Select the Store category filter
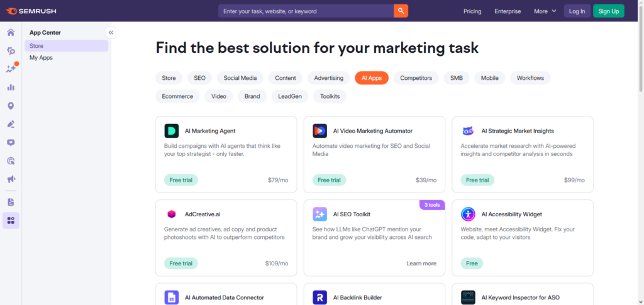644x305 pixels. pyautogui.click(x=169, y=78)
